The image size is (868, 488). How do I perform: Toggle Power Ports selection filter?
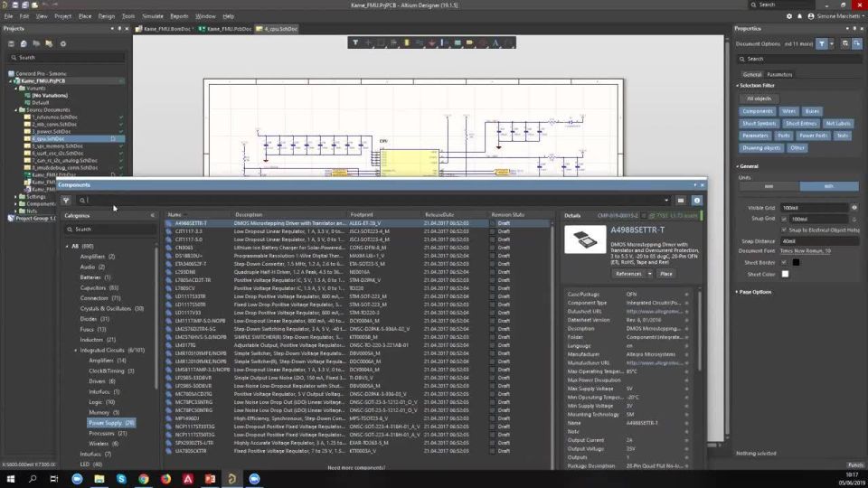tap(813, 136)
